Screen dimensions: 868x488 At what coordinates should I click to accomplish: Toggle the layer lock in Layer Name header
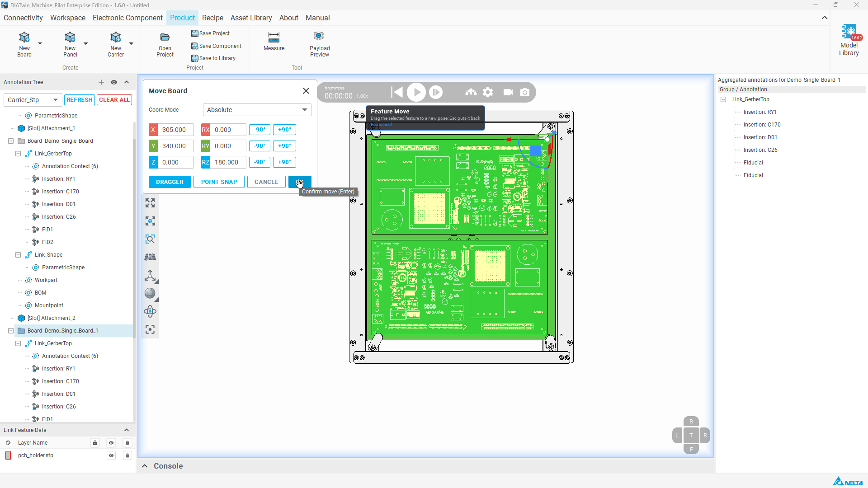tap(95, 443)
